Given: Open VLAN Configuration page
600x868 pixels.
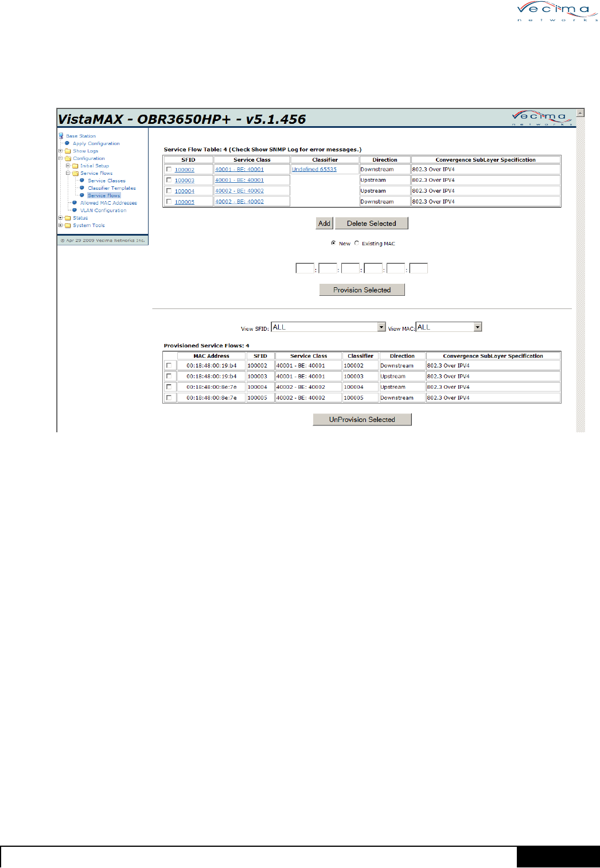Looking at the screenshot, I should (103, 210).
